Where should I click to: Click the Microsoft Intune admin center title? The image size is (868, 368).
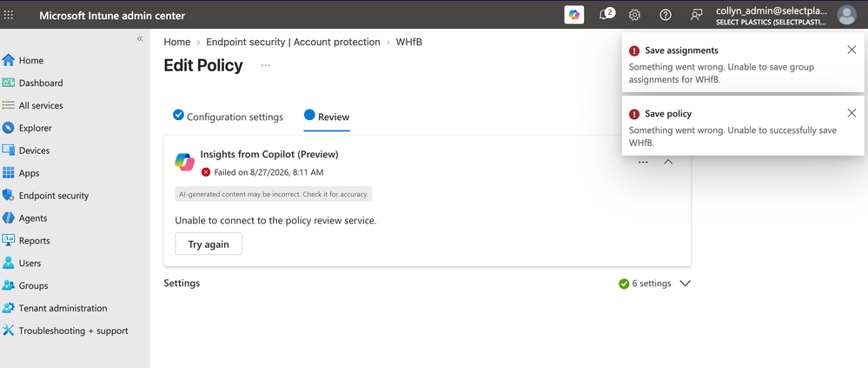pos(112,16)
